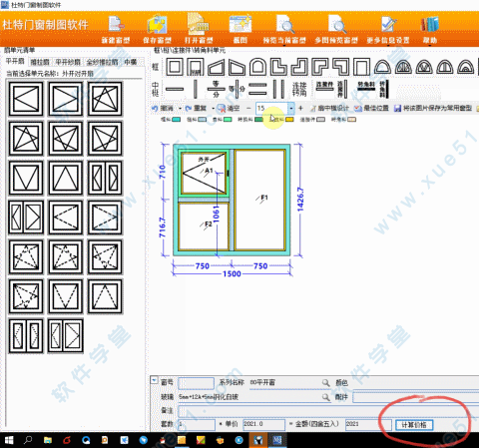480x448 pixels.
Task: Click the 预览当前窗型 preview icon
Action: pos(285,25)
